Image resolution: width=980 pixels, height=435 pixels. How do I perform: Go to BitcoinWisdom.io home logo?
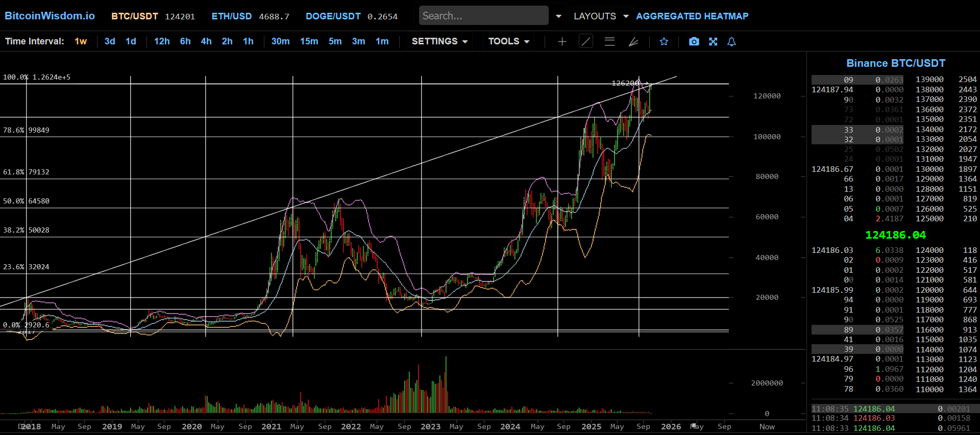pos(50,16)
